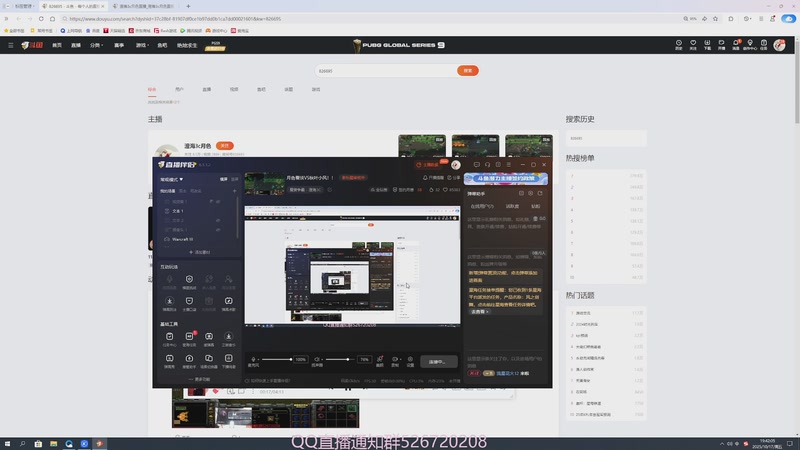This screenshot has width=800, height=450.
Task: Open the headset support icon
Action: point(487,165)
